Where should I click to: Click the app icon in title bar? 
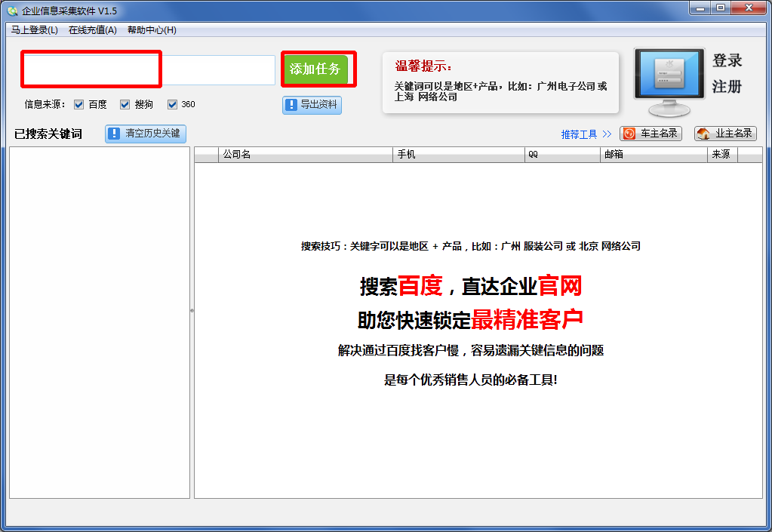click(12, 11)
